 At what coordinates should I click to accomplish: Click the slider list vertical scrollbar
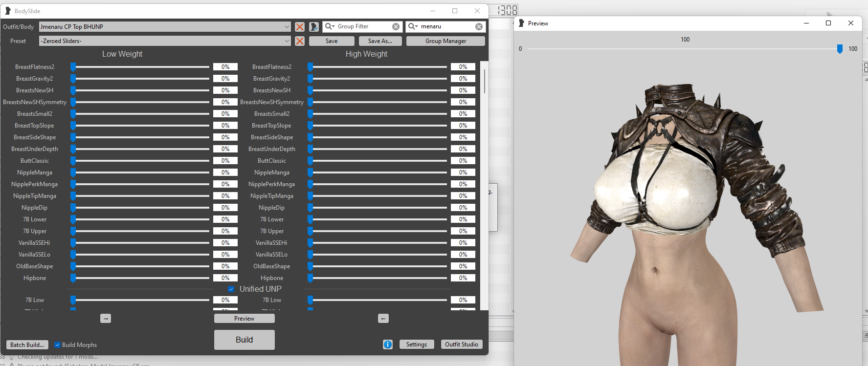(x=484, y=81)
